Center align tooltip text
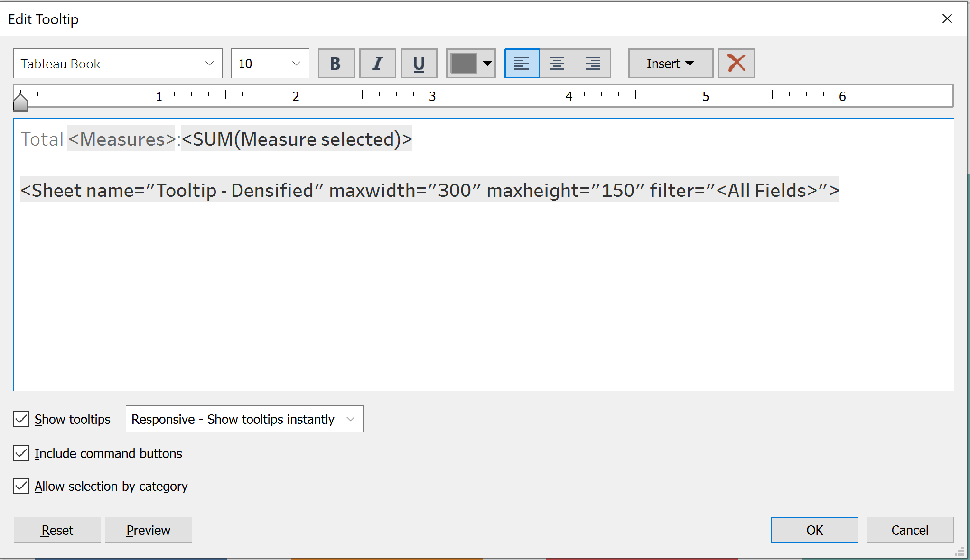Viewport: 970px width, 560px height. click(557, 63)
